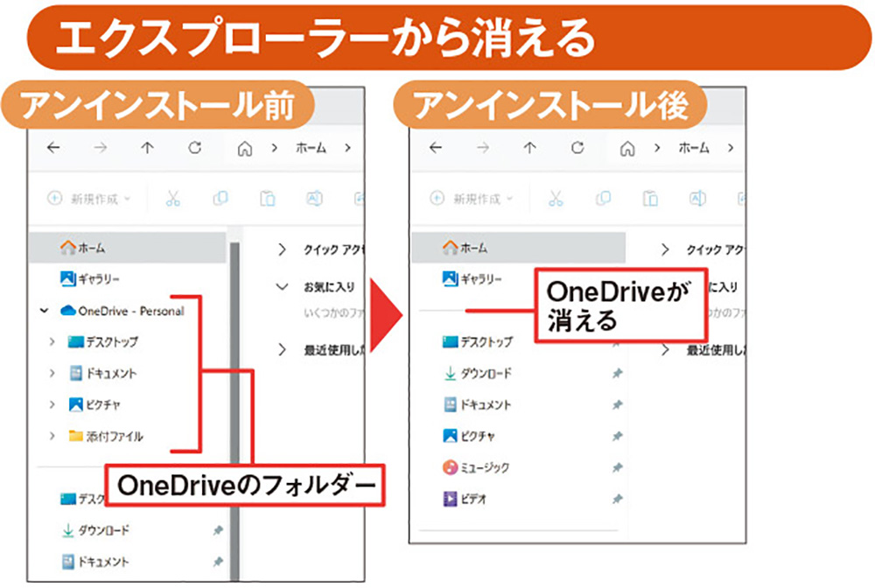
Task: Navigate back using the back arrow
Action: click(x=53, y=148)
